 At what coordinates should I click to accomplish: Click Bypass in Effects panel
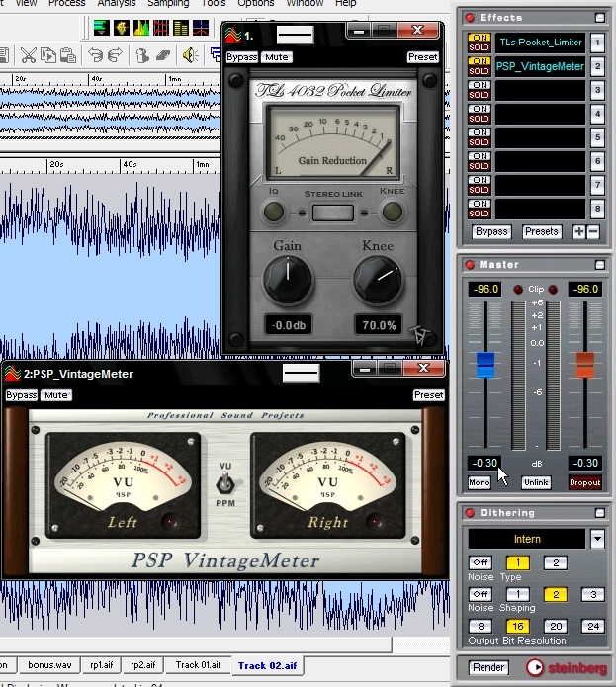point(491,231)
